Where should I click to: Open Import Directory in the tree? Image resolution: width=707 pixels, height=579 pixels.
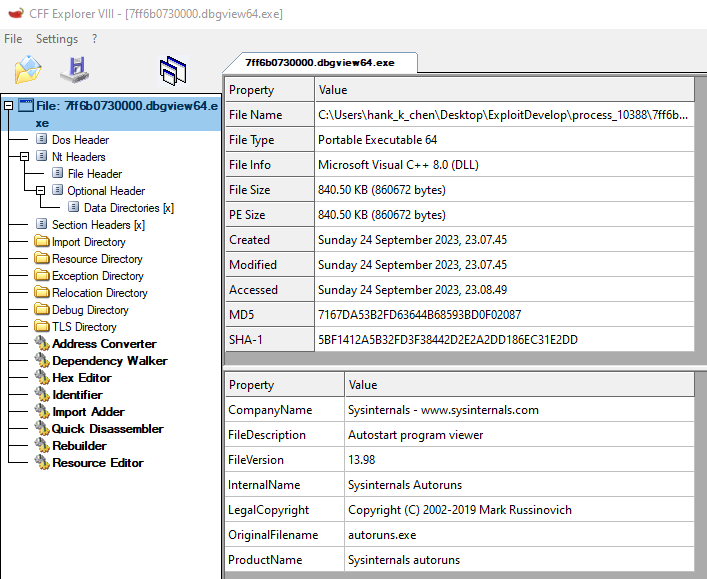click(x=88, y=242)
